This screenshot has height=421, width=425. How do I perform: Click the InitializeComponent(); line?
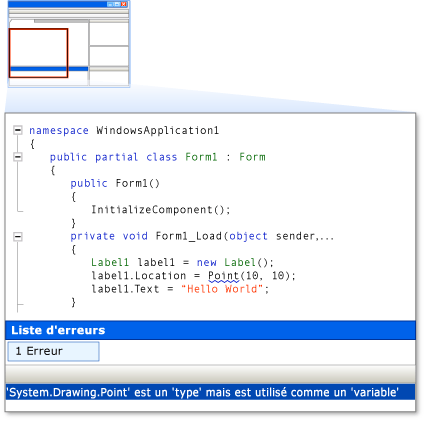click(161, 210)
